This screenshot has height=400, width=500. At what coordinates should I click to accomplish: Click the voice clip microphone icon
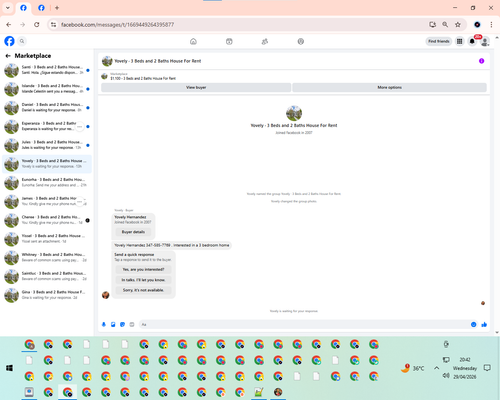[104, 325]
